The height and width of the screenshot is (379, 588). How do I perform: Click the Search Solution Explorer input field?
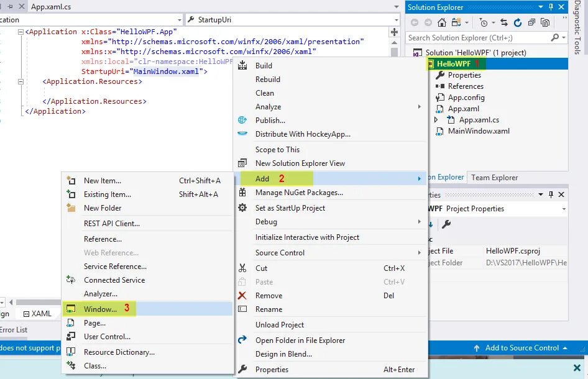[477, 37]
